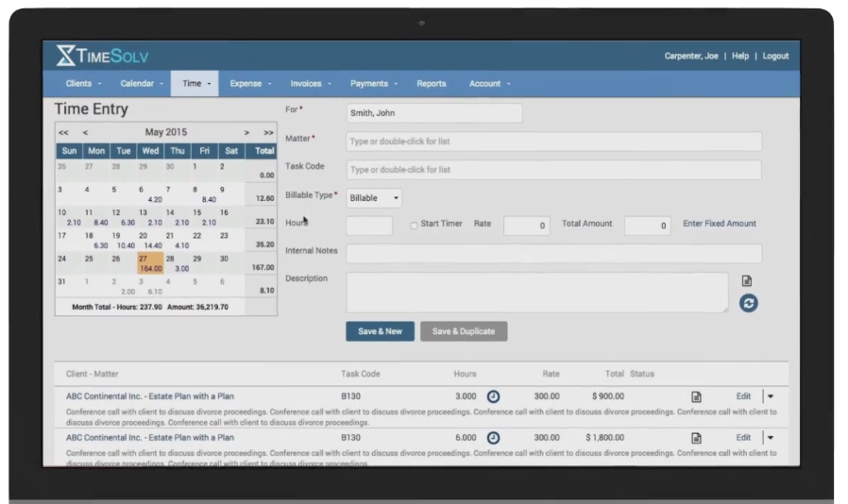Click the Hours input field
848x504 pixels.
point(369,226)
